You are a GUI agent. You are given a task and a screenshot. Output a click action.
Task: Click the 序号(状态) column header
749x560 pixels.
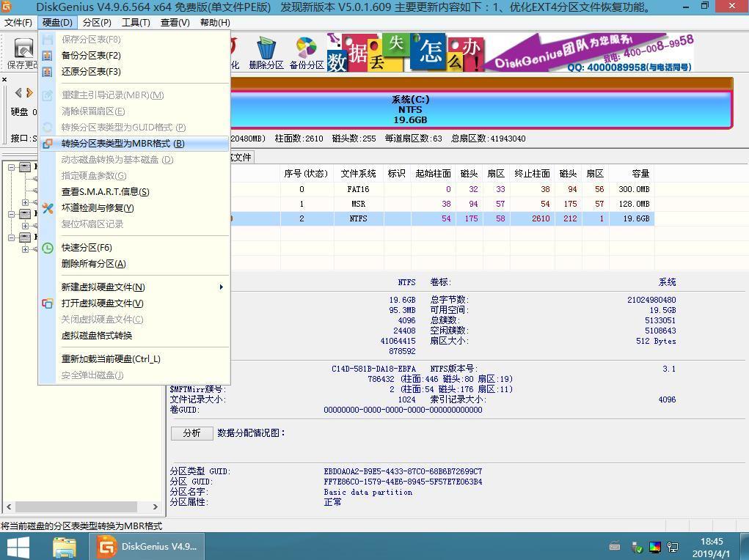coord(306,173)
